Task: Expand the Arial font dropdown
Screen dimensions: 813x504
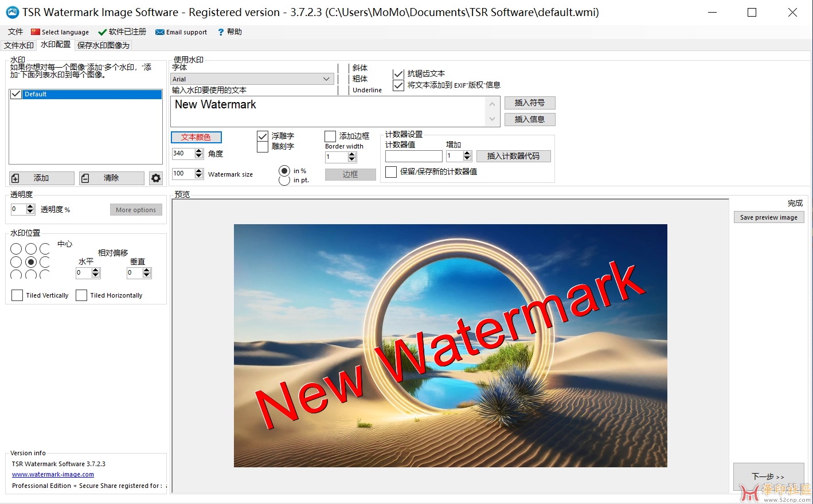Action: click(326, 79)
